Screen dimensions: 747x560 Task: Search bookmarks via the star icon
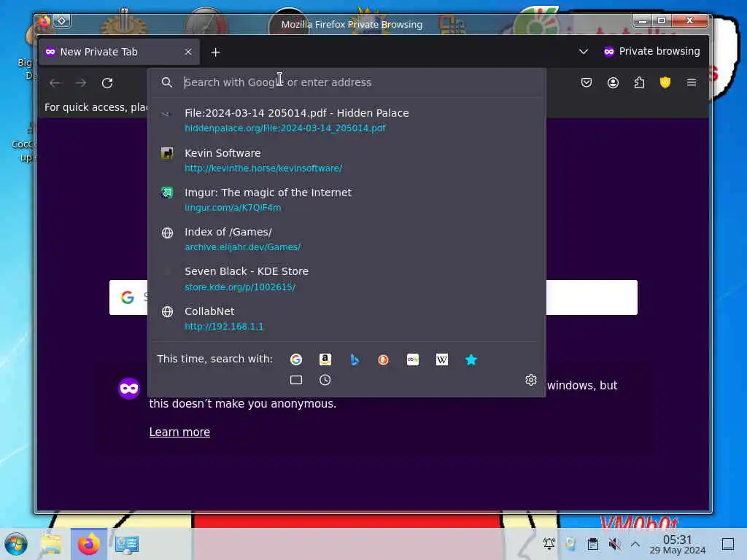click(471, 359)
